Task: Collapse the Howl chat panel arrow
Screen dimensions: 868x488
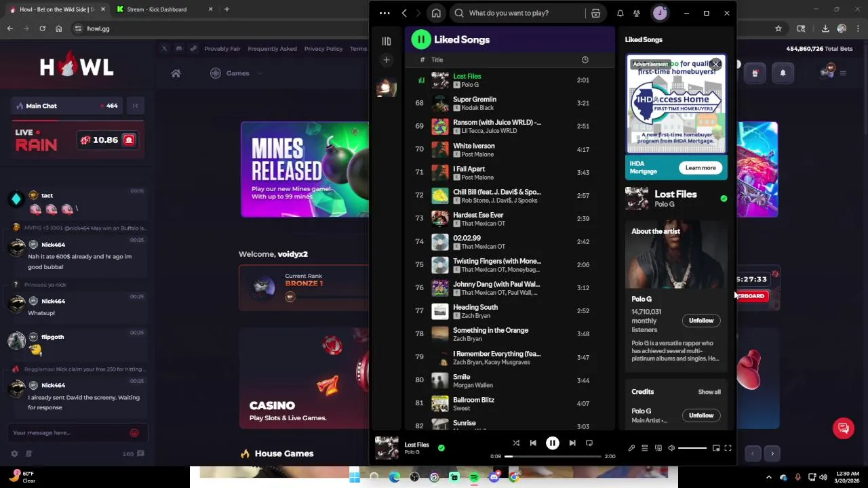Action: [x=135, y=106]
